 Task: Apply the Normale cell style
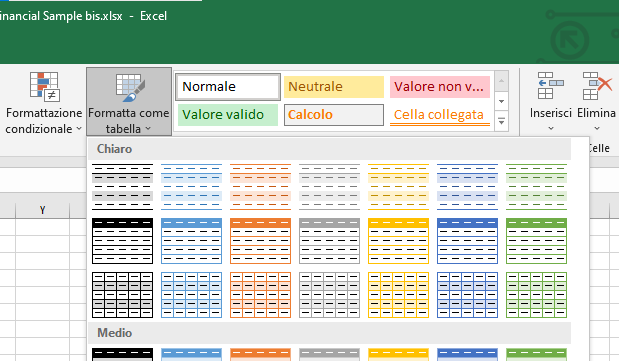pos(228,86)
